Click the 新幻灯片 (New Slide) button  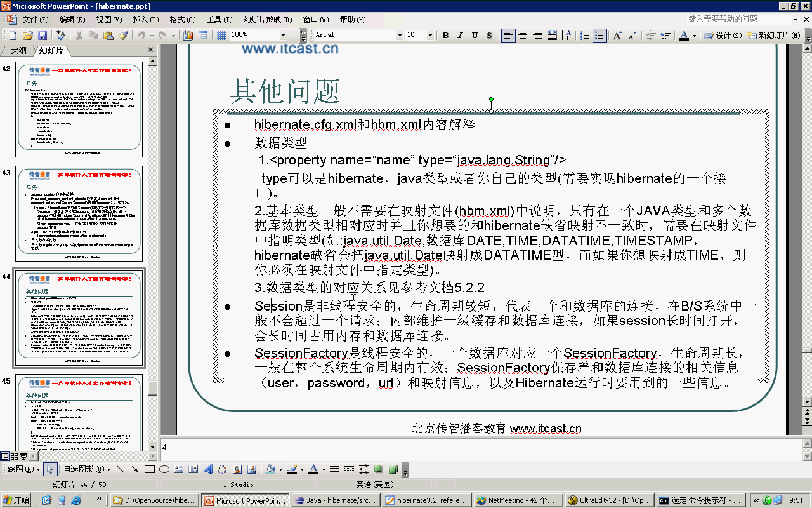tap(773, 36)
